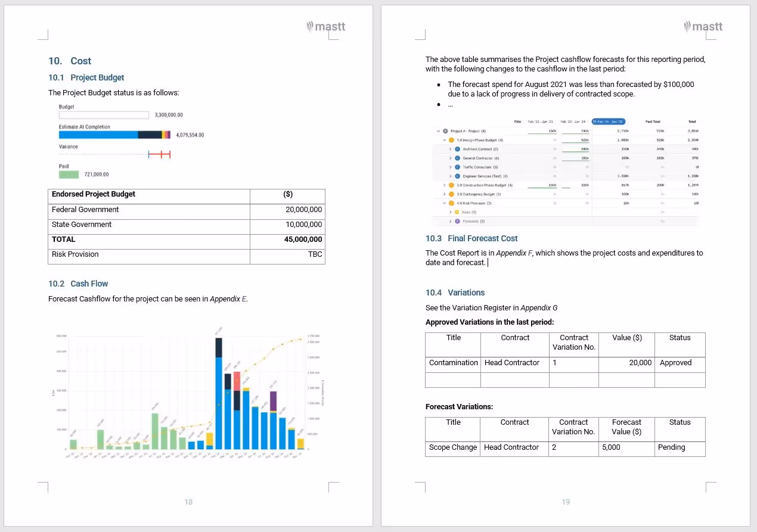This screenshot has height=532, width=757.
Task: Click the green Paid bar
Action: click(x=69, y=175)
